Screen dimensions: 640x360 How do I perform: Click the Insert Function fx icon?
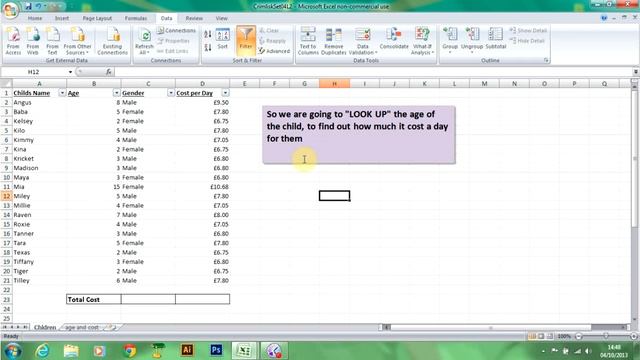109,72
